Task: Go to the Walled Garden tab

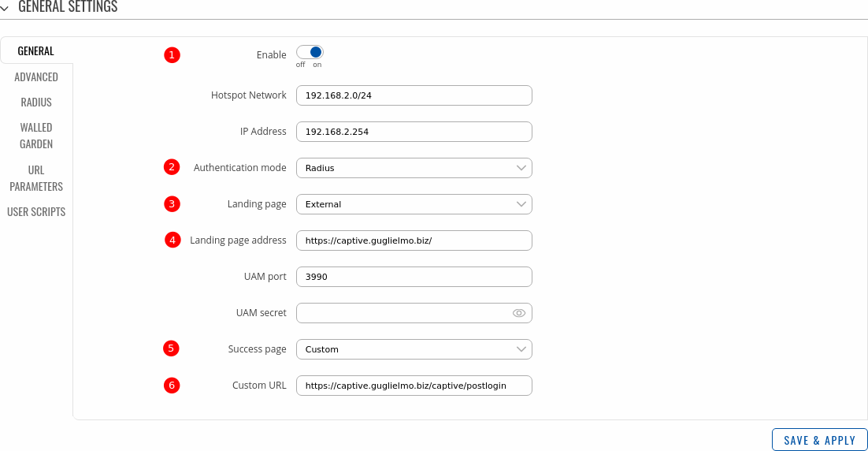Action: tap(36, 136)
